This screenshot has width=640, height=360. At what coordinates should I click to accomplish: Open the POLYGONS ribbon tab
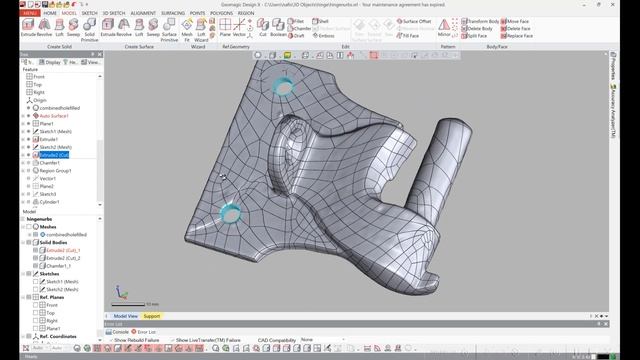[x=221, y=13]
